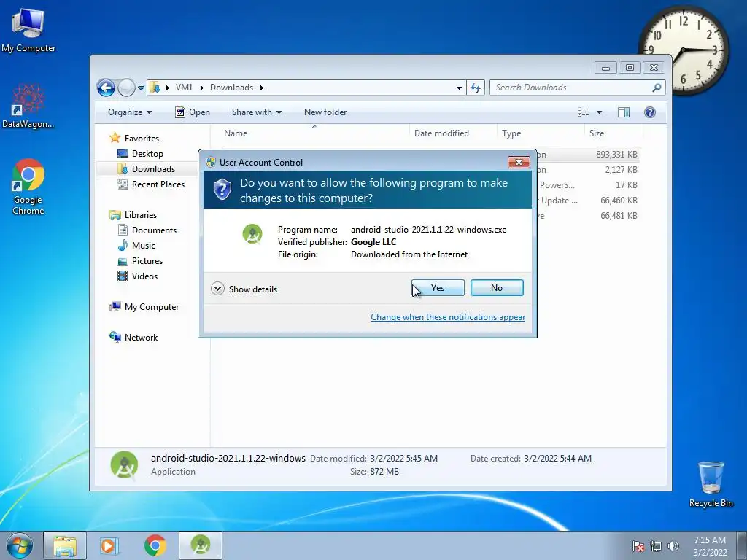Click the Explorer Forward navigation button
This screenshot has width=747, height=560.
tap(126, 87)
